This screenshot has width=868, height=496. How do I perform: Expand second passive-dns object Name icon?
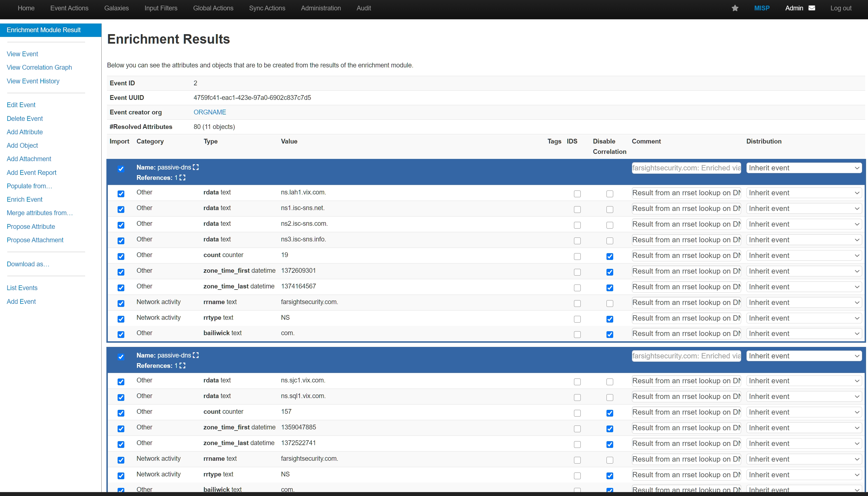point(196,355)
